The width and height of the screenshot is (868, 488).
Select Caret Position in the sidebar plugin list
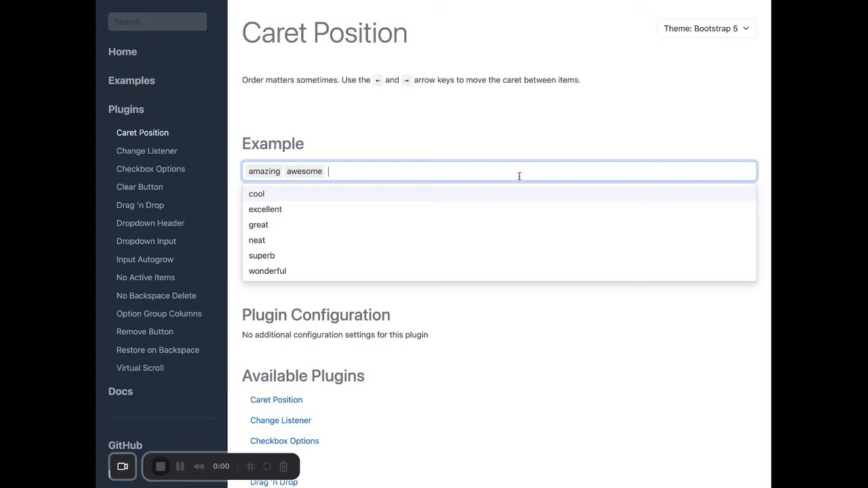142,133
